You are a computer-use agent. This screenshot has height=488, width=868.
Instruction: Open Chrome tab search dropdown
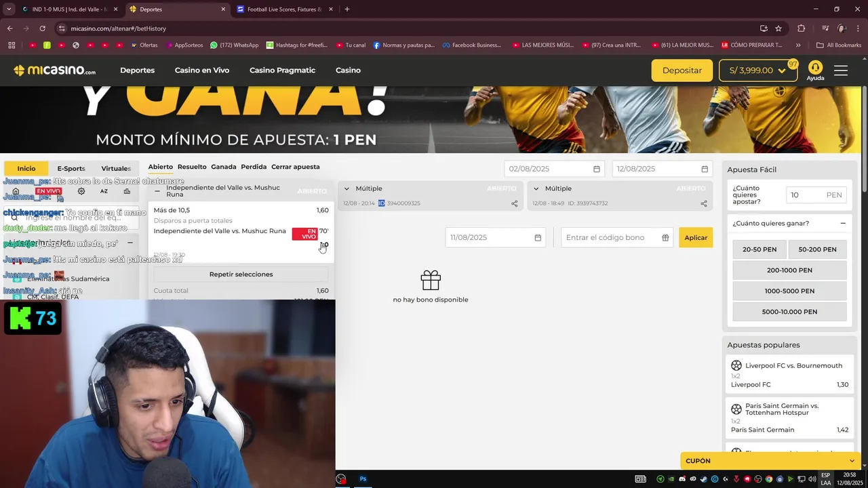pos(9,9)
